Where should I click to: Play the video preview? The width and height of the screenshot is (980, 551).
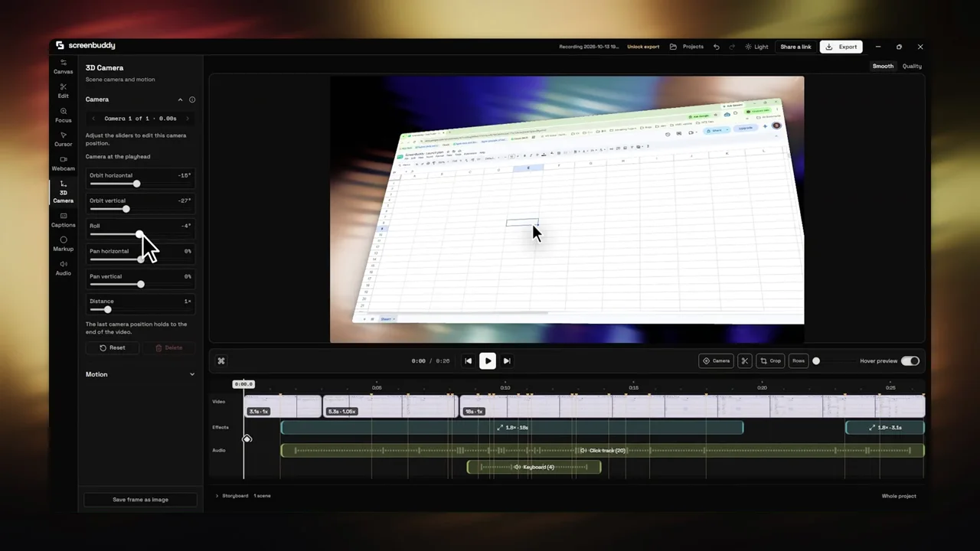point(487,361)
